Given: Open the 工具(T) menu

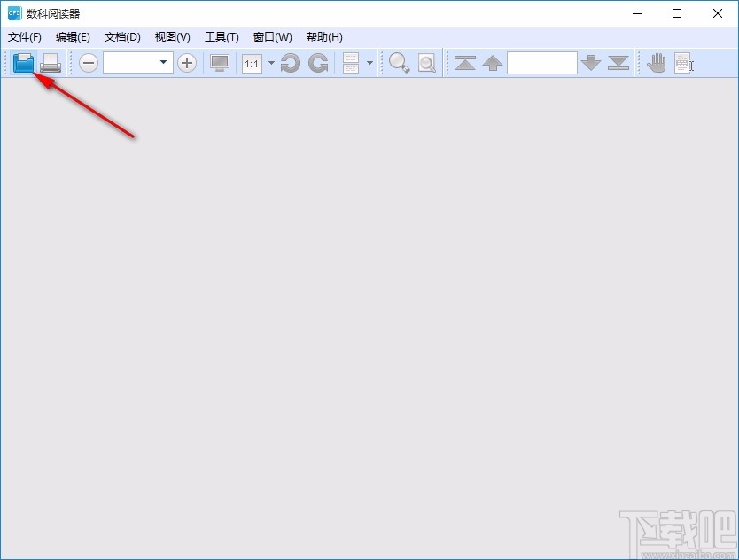Looking at the screenshot, I should (x=222, y=36).
